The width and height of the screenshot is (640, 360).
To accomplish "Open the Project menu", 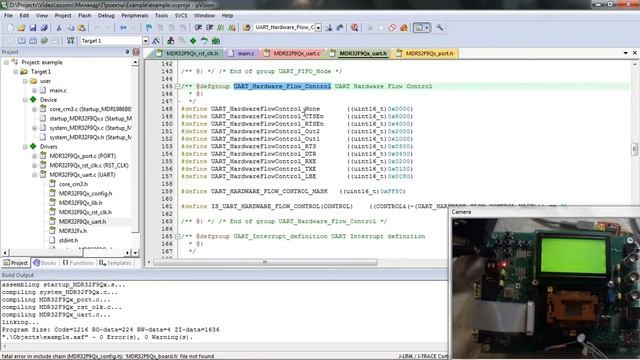I will tap(63, 16).
